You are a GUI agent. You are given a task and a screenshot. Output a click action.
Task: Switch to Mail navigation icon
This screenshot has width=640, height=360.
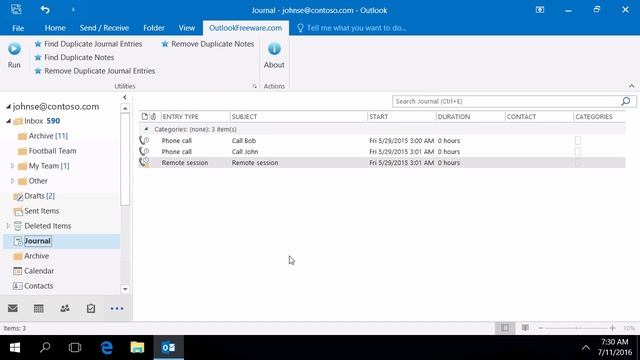pyautogui.click(x=13, y=308)
